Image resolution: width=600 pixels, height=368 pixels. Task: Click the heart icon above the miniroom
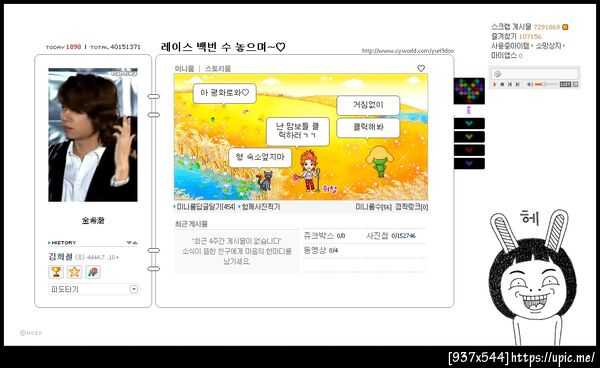coord(421,68)
